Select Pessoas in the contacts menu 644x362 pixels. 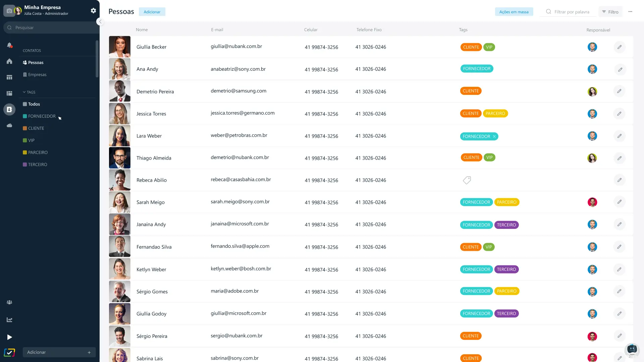(x=35, y=63)
